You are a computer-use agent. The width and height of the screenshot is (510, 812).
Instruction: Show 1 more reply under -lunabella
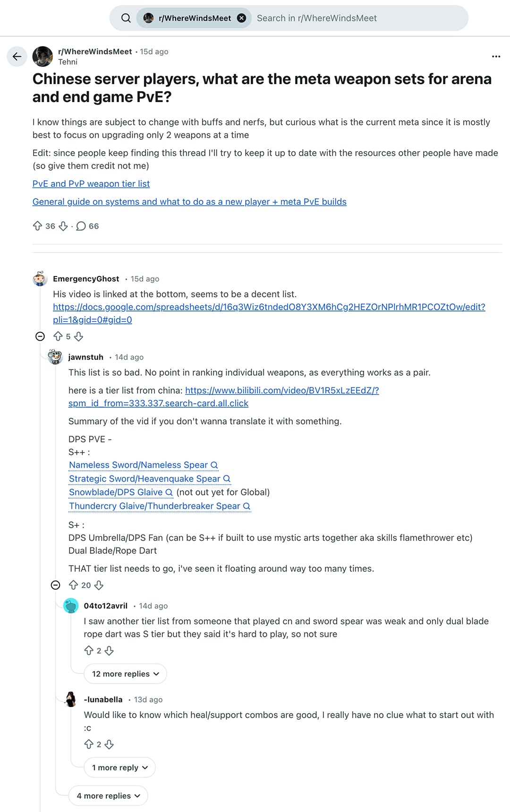tap(119, 768)
